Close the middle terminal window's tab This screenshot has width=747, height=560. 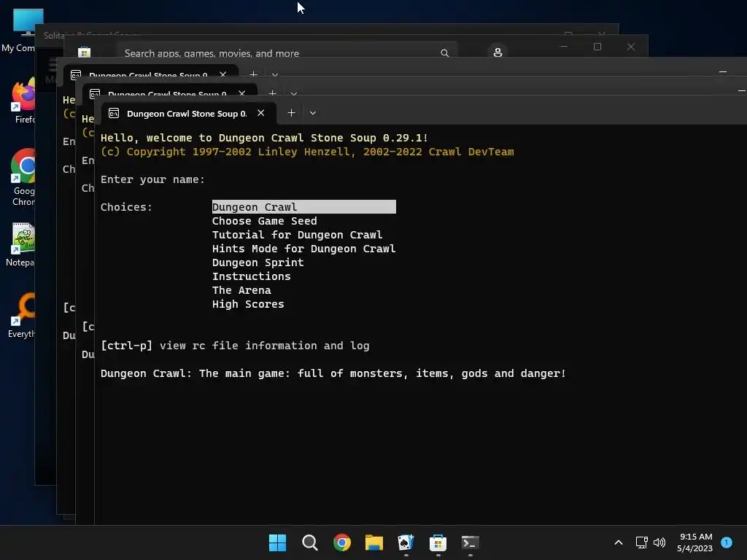tap(242, 93)
